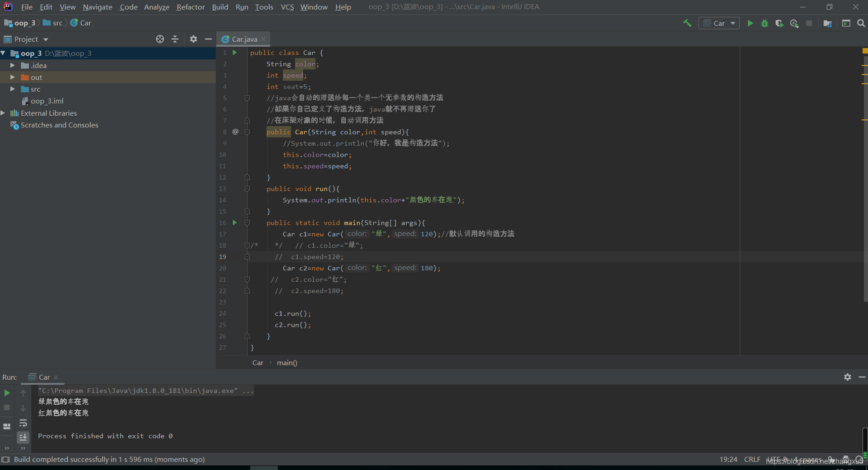Run Car with Coverage
Viewport: 868px width, 470px height.
(x=779, y=23)
